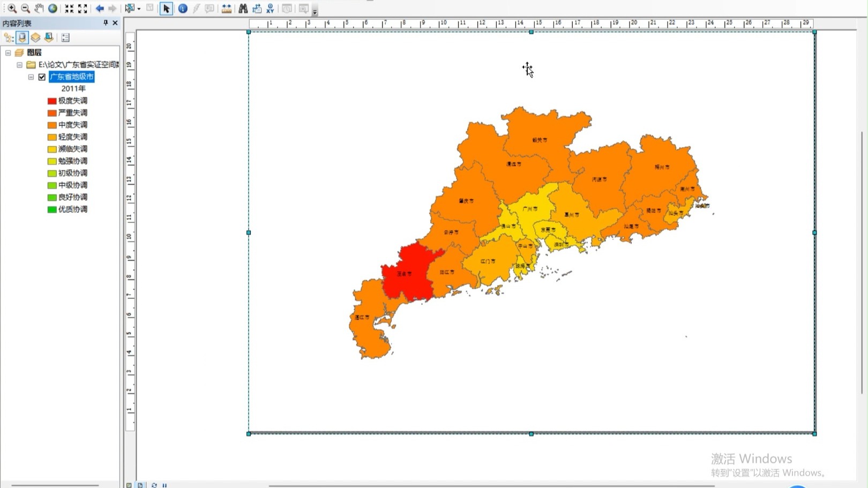Refresh the map display

pyautogui.click(x=154, y=485)
